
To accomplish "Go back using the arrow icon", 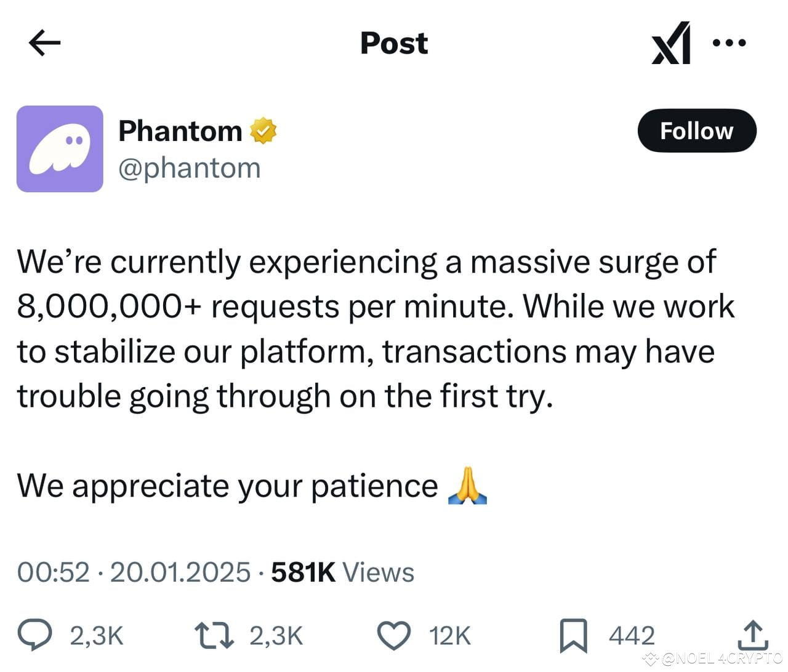I will pos(44,42).
